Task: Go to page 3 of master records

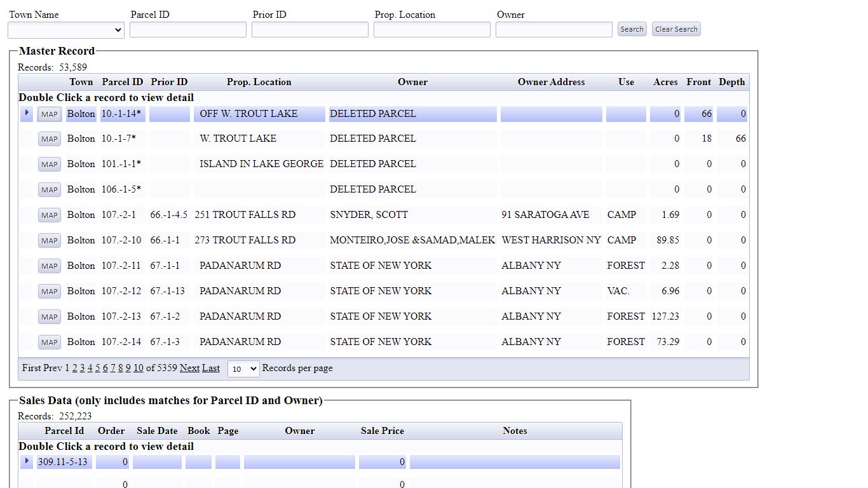Action: (x=83, y=368)
